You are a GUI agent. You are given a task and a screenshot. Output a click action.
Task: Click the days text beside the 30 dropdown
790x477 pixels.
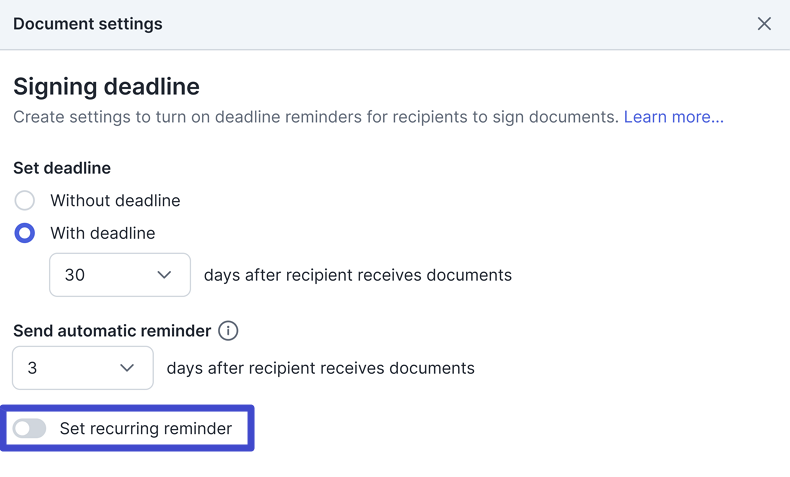tap(357, 275)
